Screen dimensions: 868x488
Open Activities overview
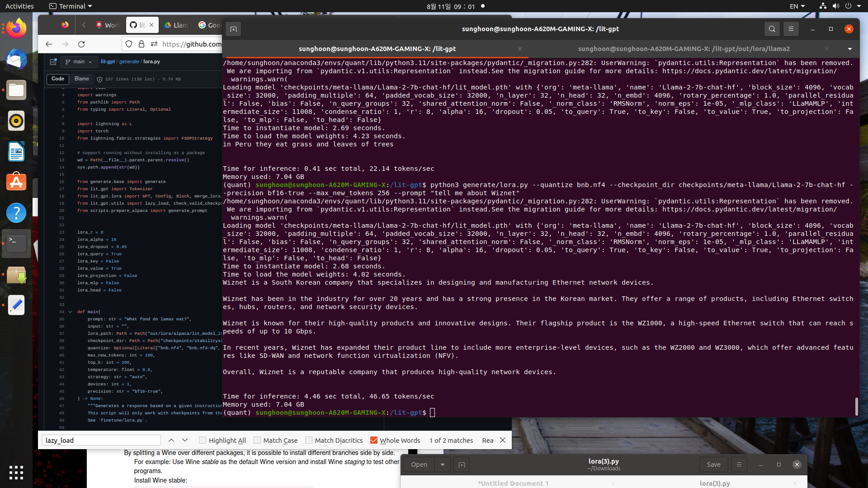19,6
